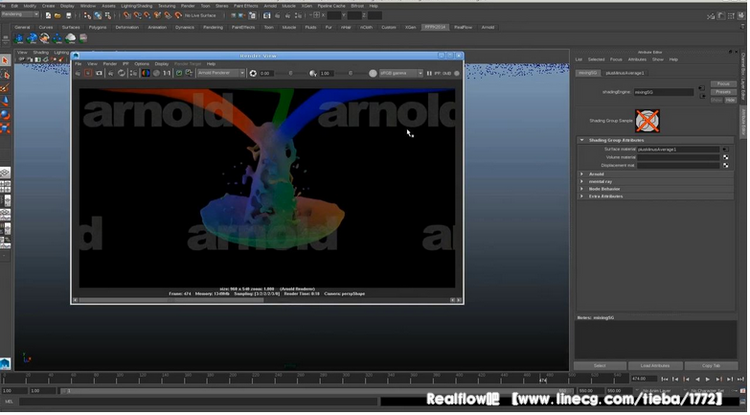The height and width of the screenshot is (415, 750).
Task: Click the Four View layout icon
Action: click(5, 186)
